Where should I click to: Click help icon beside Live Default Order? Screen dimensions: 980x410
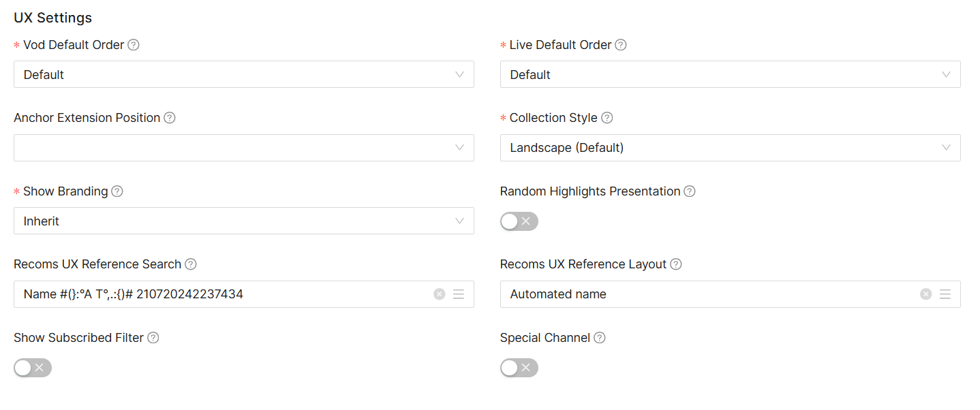pos(621,45)
